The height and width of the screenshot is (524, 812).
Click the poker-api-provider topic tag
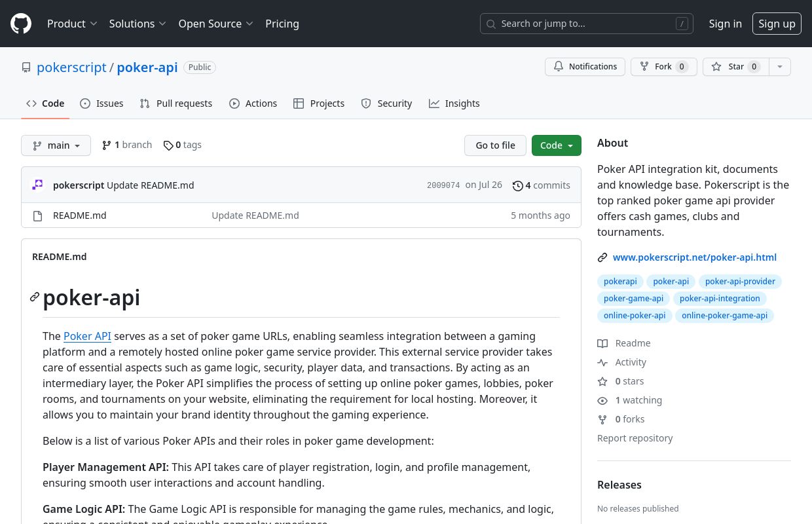tap(740, 282)
